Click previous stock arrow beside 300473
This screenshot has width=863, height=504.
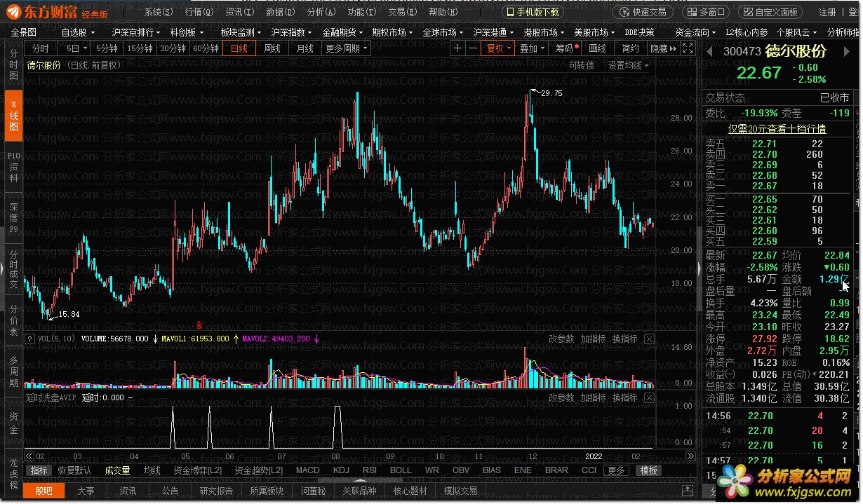coord(709,51)
